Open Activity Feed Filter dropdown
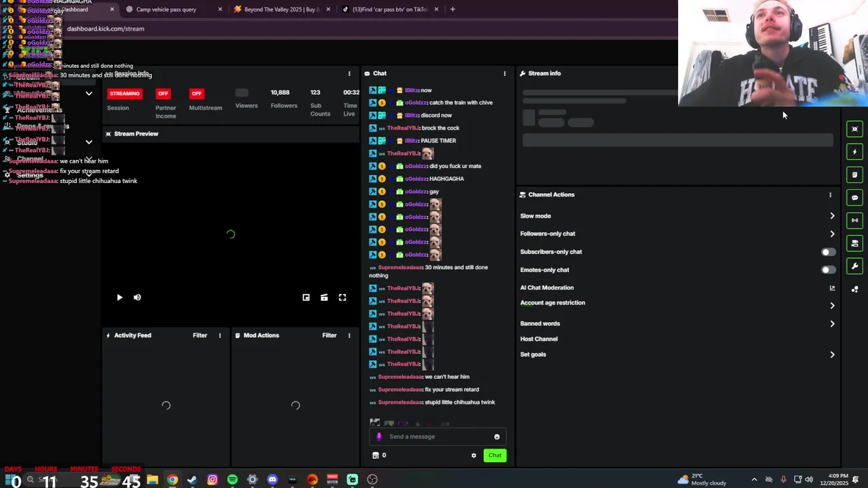 (199, 335)
